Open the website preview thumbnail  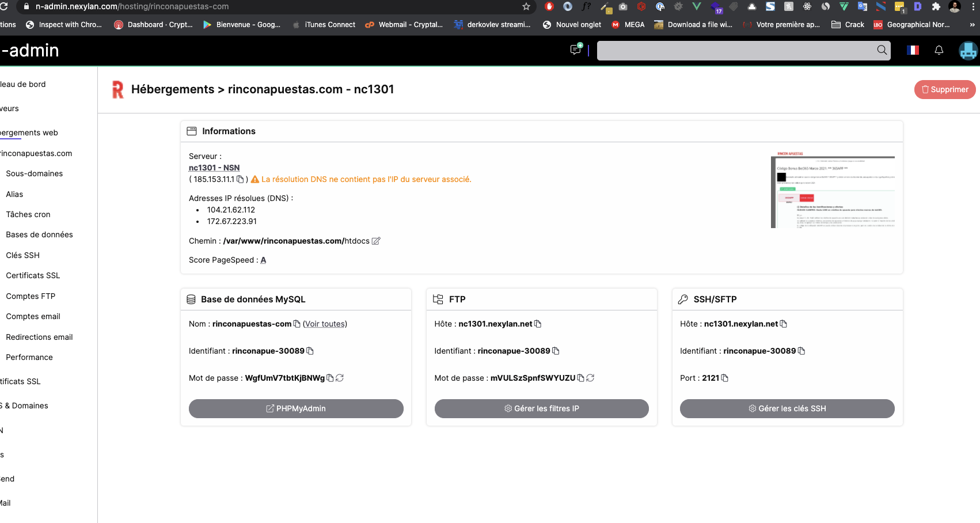tap(833, 190)
